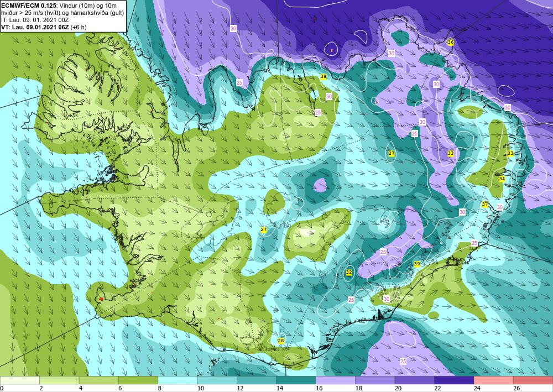Pick the 20–22 m/s violet legend swatch
The image size is (553, 392).
click(x=415, y=380)
